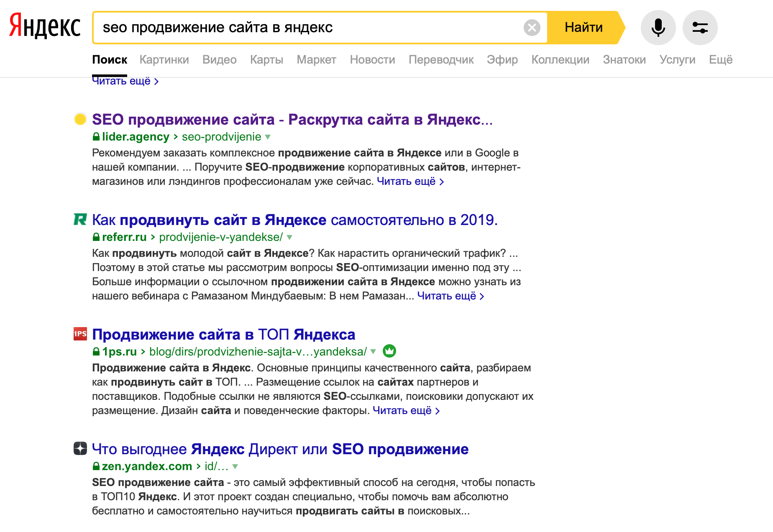Click the yellow lider.agency favicon
This screenshot has height=532, width=773.
[x=80, y=119]
